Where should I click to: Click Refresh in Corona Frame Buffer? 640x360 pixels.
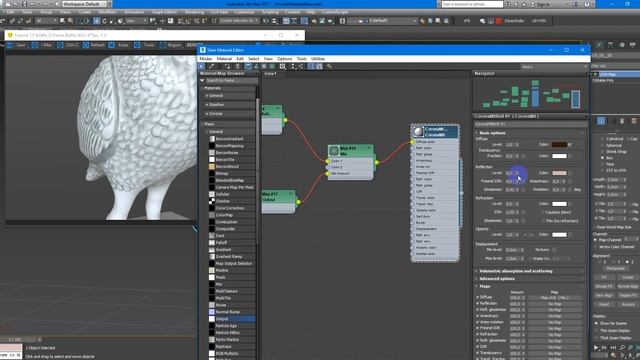point(93,45)
